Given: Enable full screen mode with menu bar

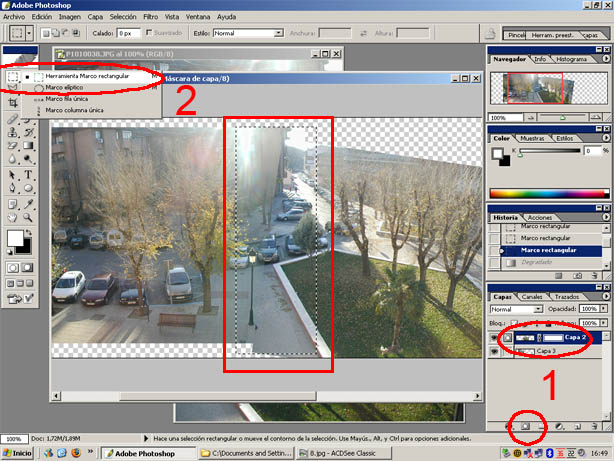Looking at the screenshot, I should pos(20,283).
